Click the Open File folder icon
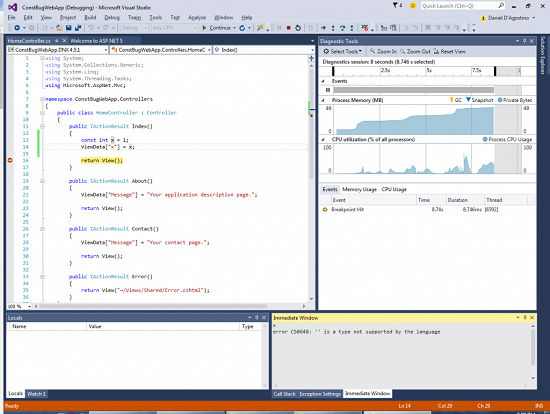The image size is (550, 414). point(59,28)
